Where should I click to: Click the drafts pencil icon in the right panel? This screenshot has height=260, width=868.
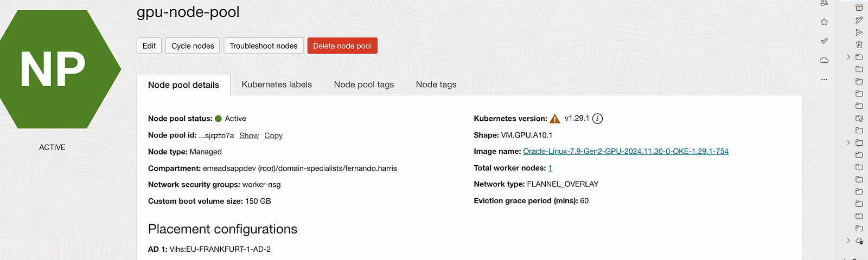click(859, 20)
